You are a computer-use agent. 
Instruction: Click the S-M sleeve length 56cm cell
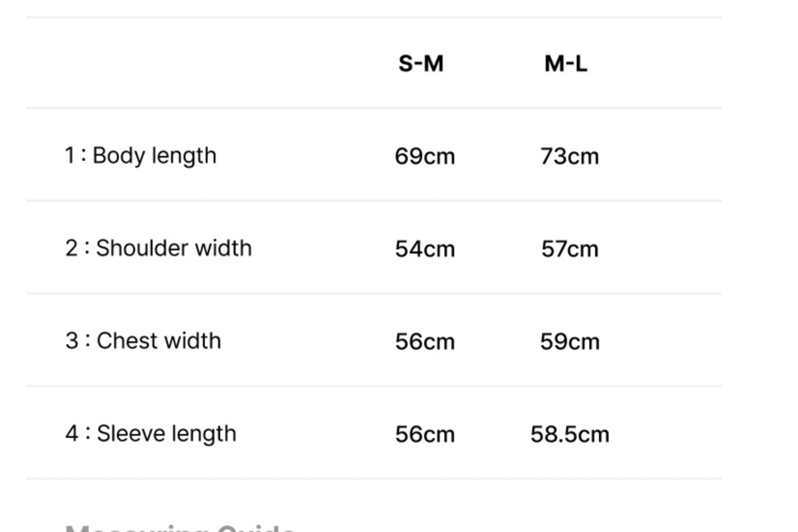[x=425, y=434]
